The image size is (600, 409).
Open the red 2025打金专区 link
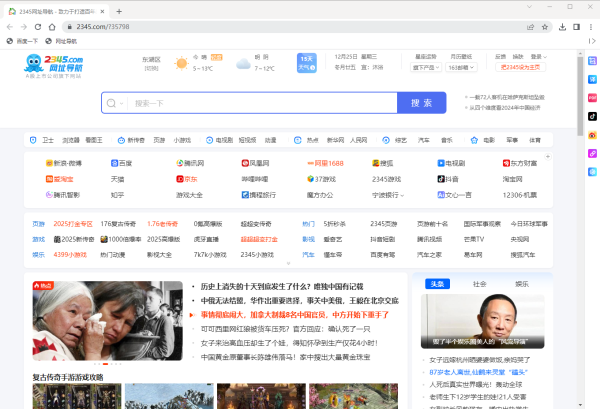point(73,224)
